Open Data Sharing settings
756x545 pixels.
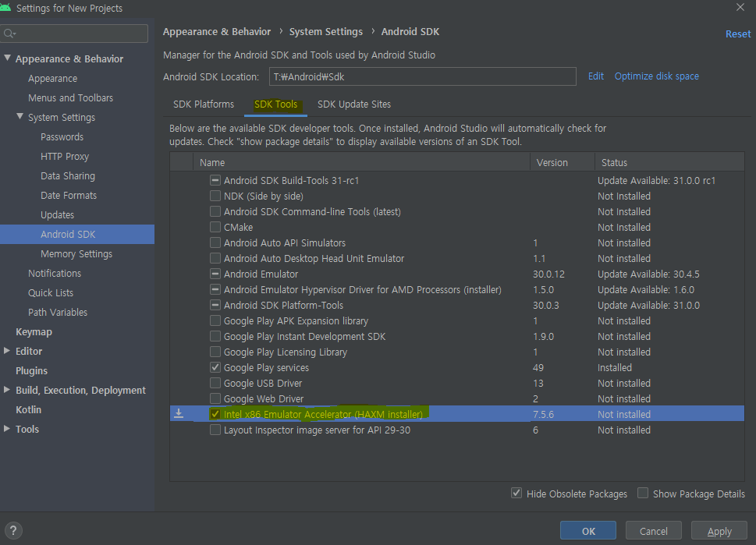click(x=68, y=176)
